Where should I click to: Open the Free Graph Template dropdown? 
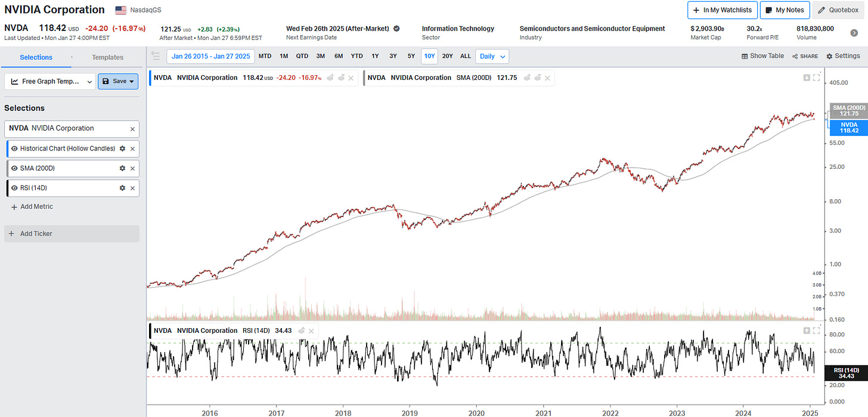(x=50, y=81)
